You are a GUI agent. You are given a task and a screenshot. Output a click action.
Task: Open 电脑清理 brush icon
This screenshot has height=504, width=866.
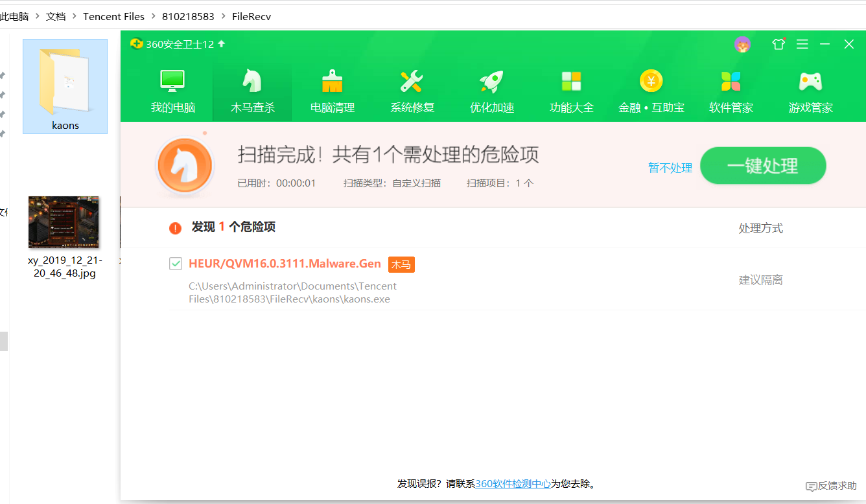[x=332, y=82]
